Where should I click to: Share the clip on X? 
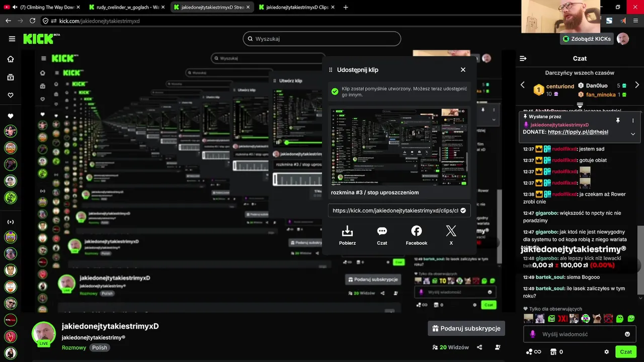pos(451,235)
